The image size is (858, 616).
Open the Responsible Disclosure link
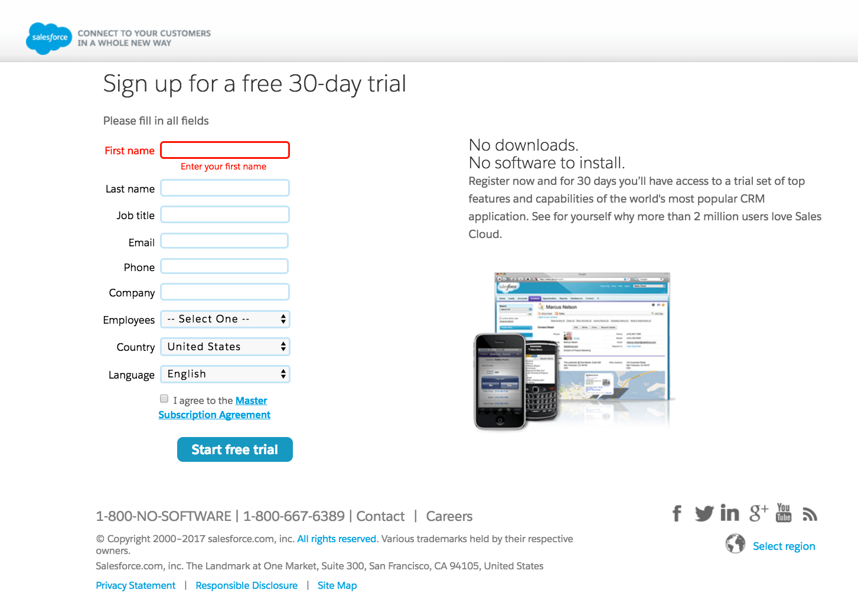click(x=247, y=585)
